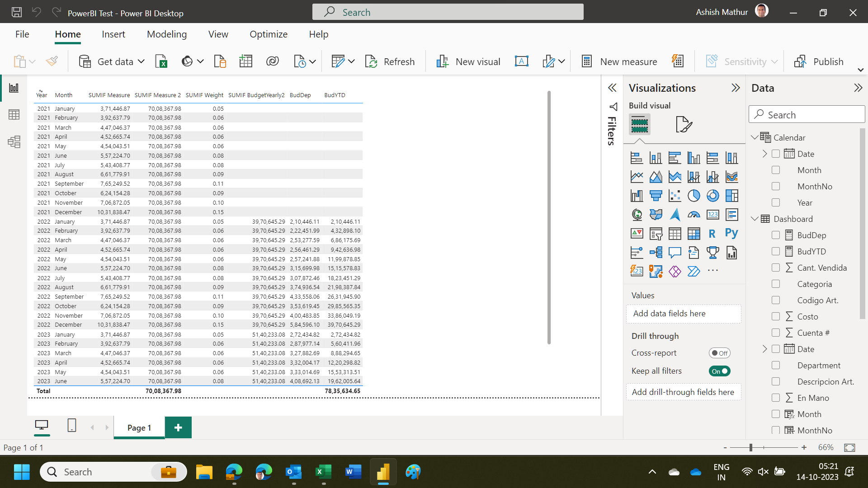The image size is (868, 488).
Task: Open the Modeling ribbon tab
Action: pyautogui.click(x=167, y=34)
